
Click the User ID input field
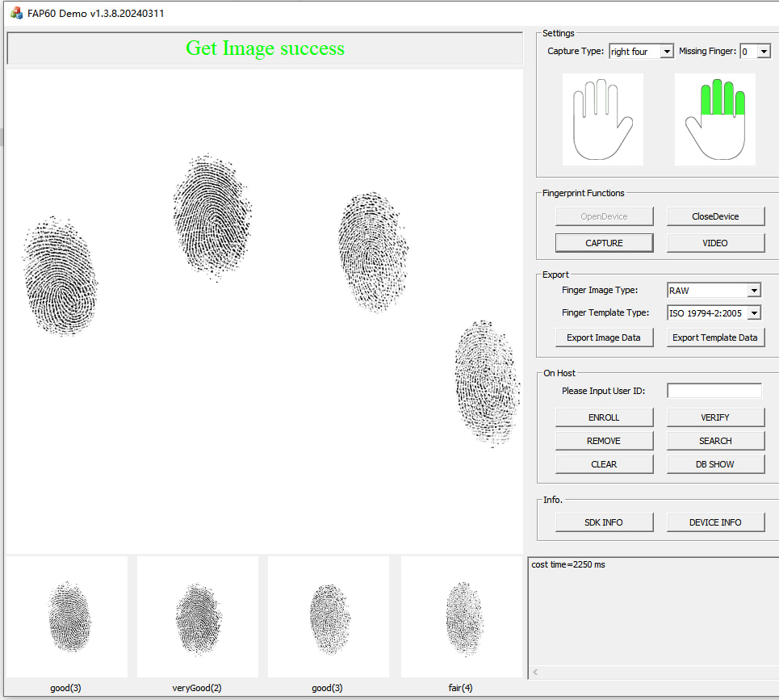click(x=714, y=391)
